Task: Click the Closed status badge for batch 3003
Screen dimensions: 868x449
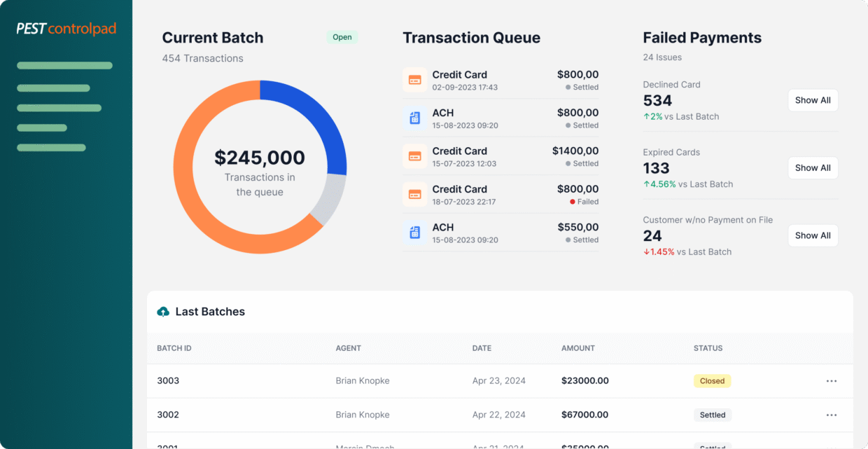Action: coord(712,381)
